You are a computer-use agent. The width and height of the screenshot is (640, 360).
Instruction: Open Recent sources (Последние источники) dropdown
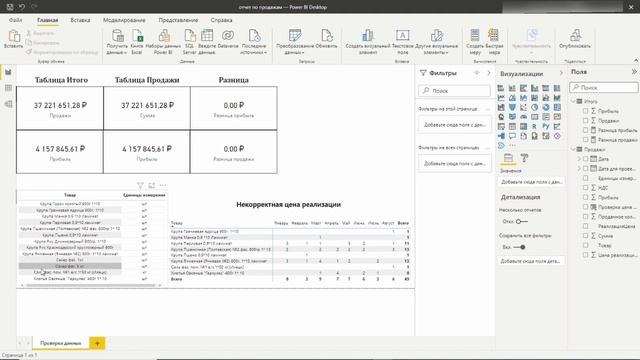253,42
